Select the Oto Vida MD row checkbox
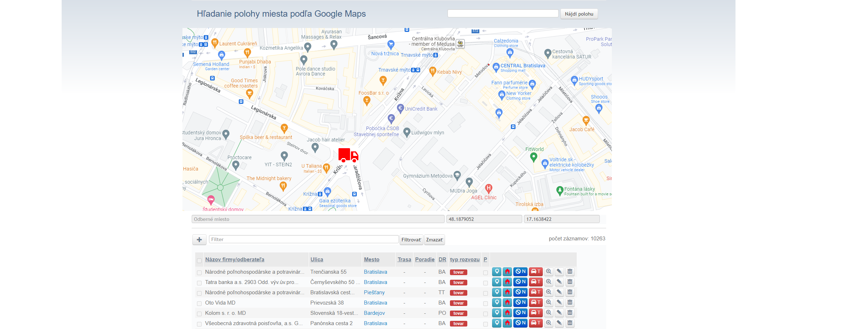 199,303
